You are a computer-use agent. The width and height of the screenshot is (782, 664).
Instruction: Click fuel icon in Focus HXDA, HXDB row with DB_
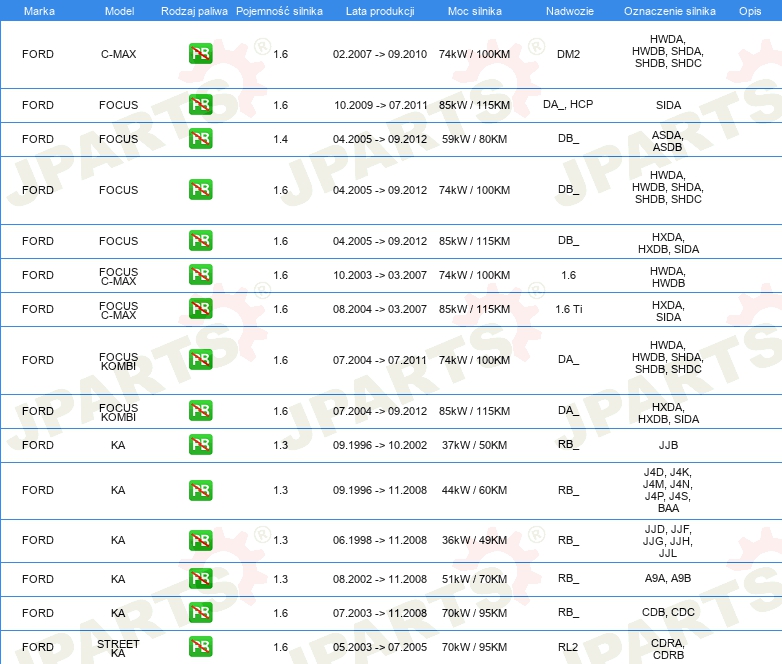pos(200,240)
